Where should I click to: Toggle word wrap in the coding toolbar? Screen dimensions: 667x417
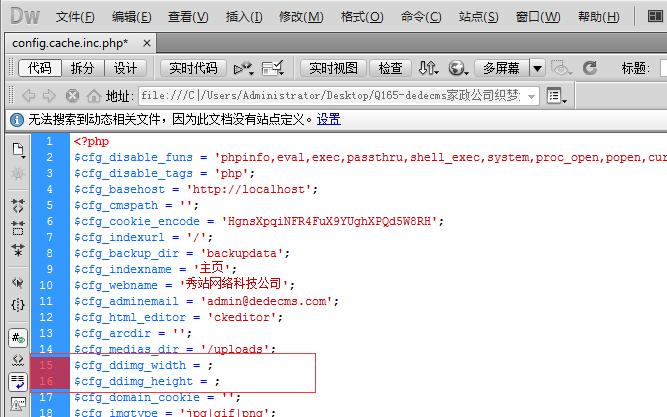[x=18, y=381]
